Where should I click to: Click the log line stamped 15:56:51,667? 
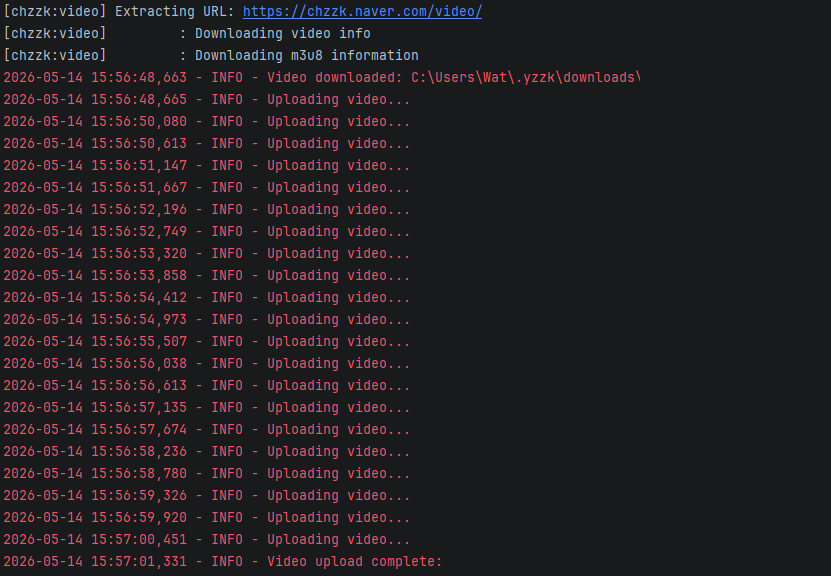click(207, 187)
